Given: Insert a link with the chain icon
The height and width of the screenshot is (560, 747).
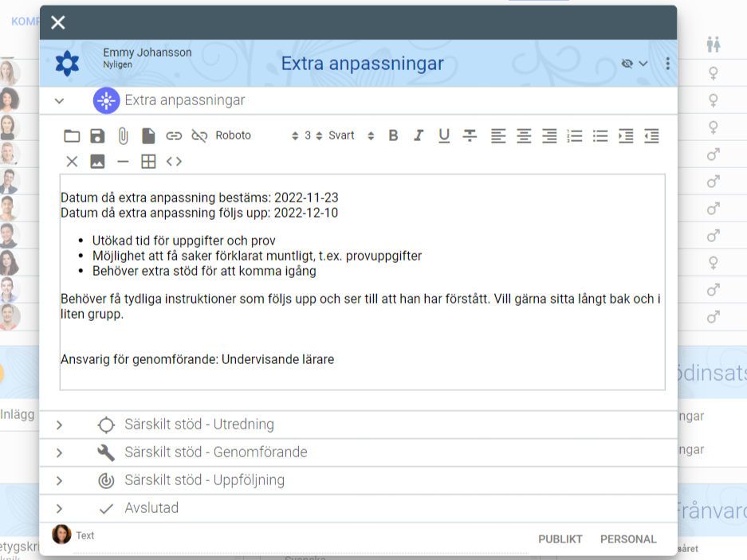Looking at the screenshot, I should (174, 136).
